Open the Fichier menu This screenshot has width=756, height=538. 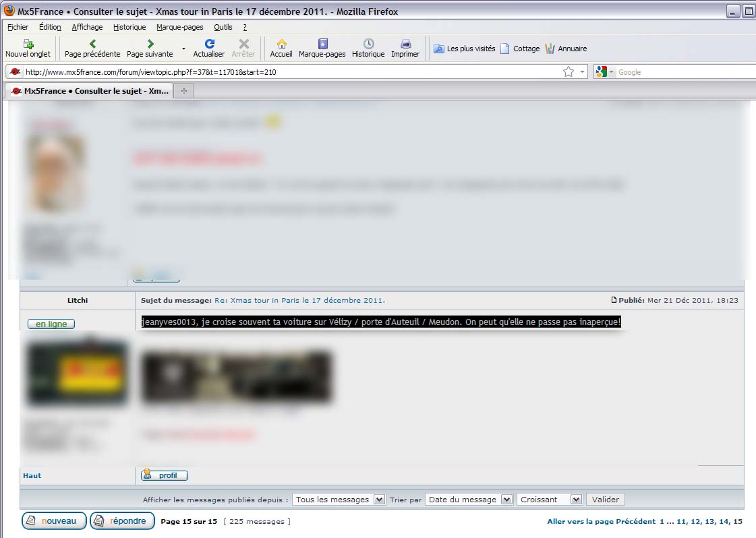pos(18,27)
